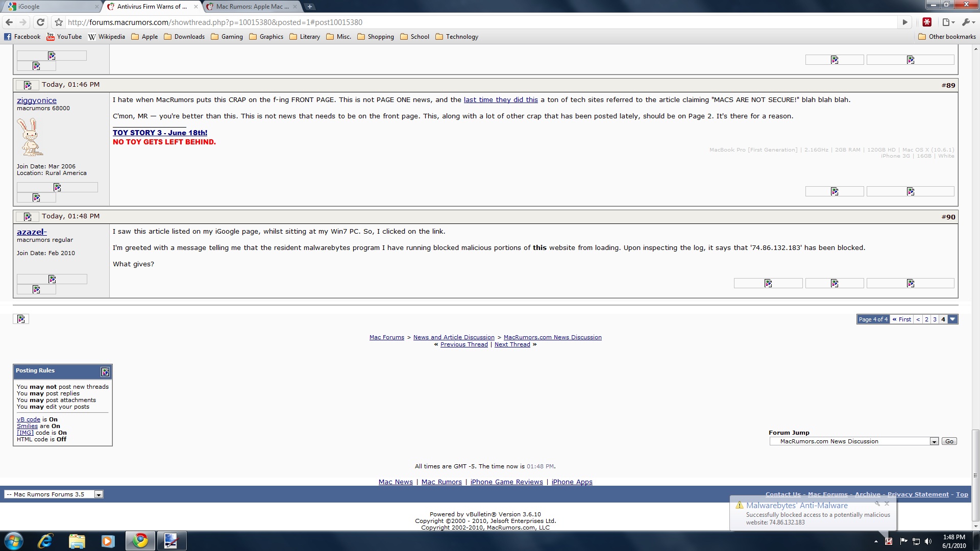980x551 pixels.
Task: Open the iPhone Game Reviews footer link
Action: [x=506, y=482]
